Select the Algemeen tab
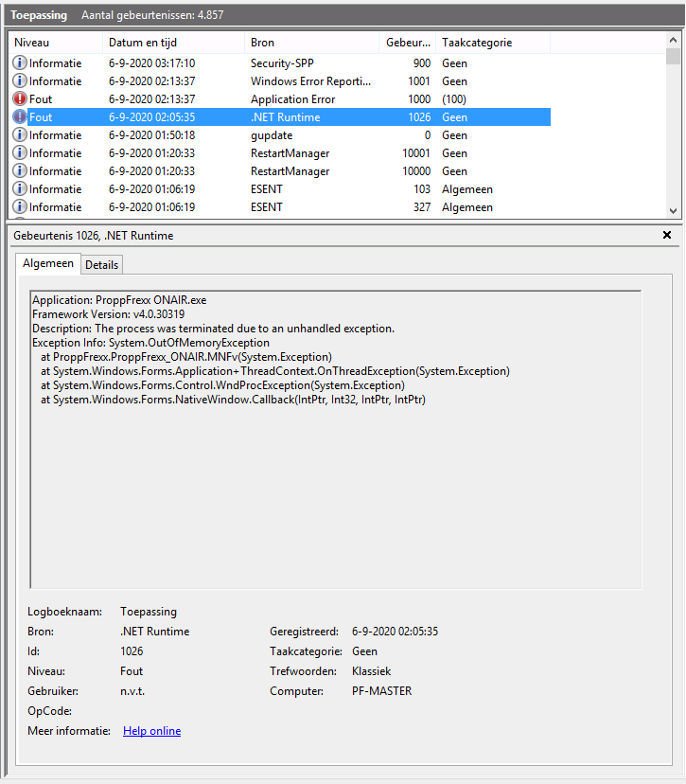686x784 pixels. pos(47,264)
